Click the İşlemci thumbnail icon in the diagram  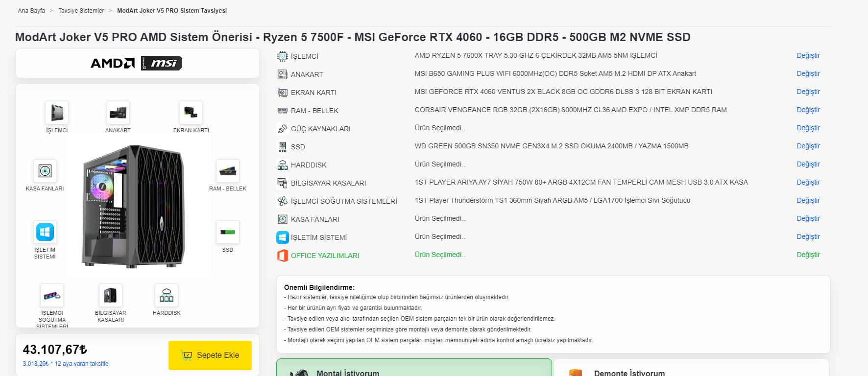pos(57,113)
